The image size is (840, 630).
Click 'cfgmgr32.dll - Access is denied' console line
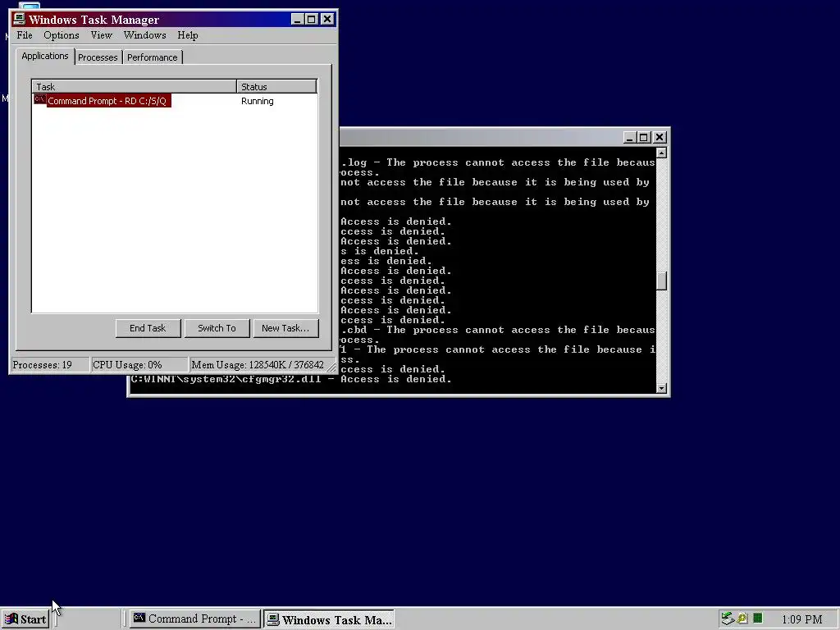[x=291, y=379]
